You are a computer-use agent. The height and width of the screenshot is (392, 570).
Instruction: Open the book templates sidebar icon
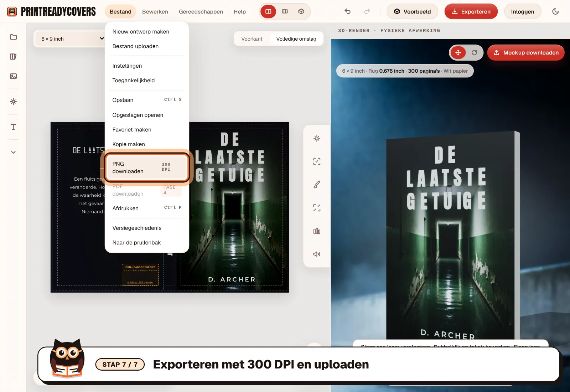point(13,57)
